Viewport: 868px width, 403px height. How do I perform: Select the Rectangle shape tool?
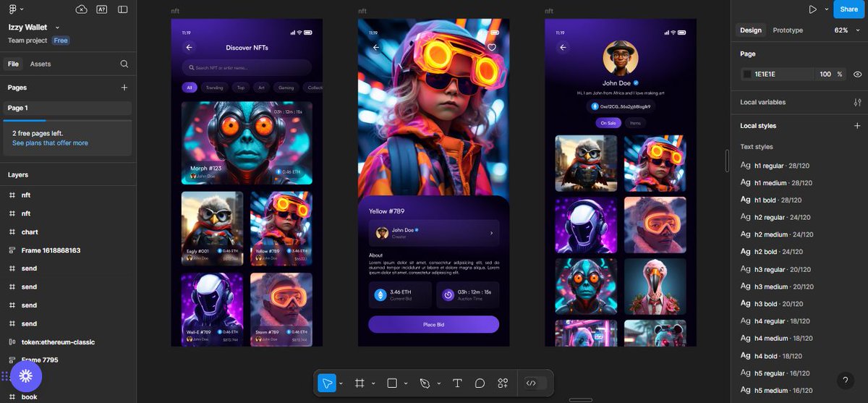tap(392, 383)
